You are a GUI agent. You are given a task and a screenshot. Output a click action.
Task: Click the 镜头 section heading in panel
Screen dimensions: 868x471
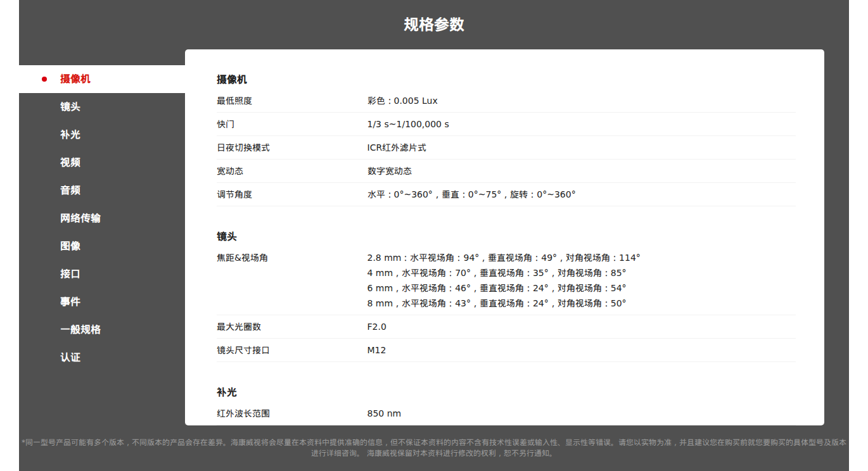(227, 237)
